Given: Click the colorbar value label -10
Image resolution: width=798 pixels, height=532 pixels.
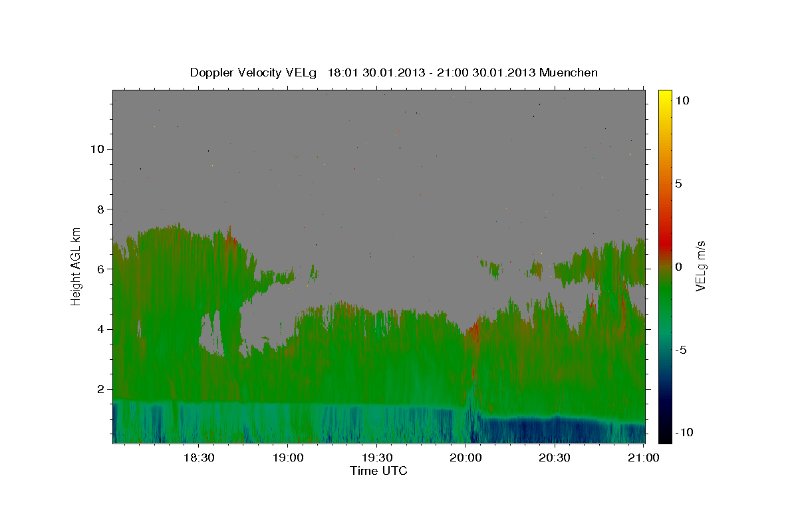Looking at the screenshot, I should click(684, 432).
